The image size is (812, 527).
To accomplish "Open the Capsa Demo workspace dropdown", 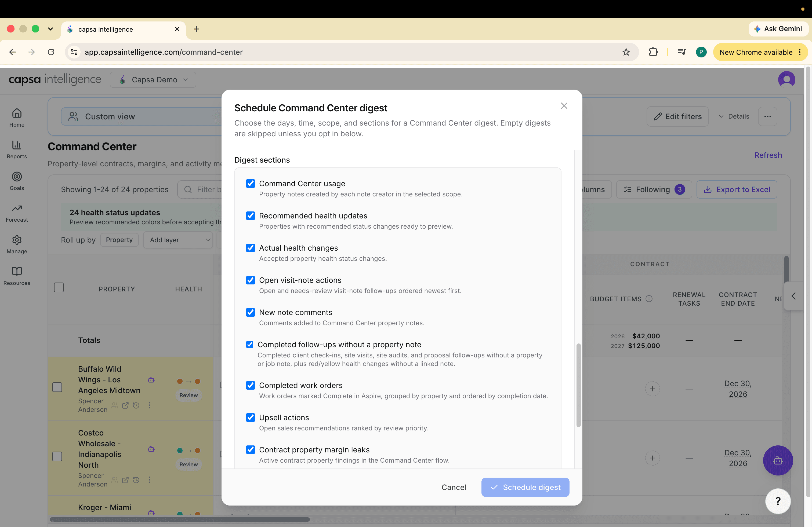I will point(153,80).
